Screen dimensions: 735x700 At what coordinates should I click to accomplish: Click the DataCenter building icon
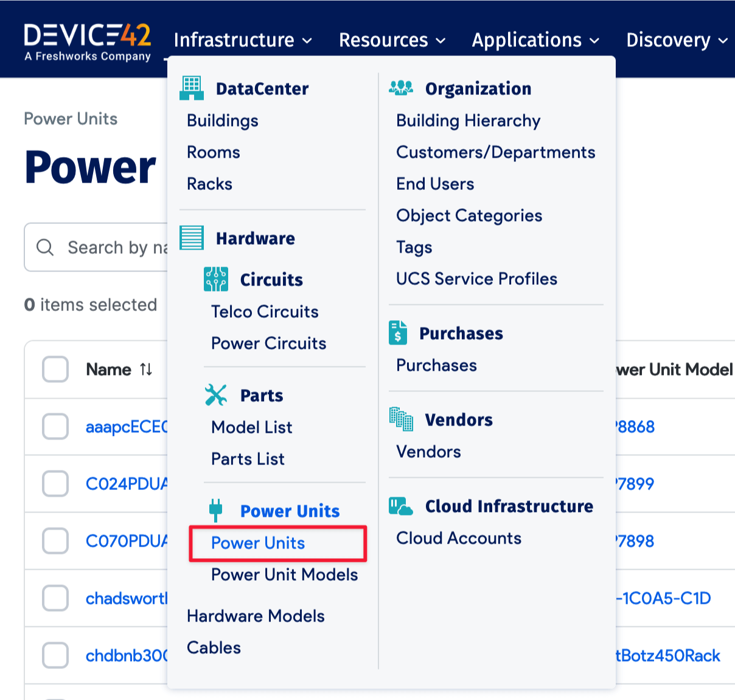pos(192,88)
